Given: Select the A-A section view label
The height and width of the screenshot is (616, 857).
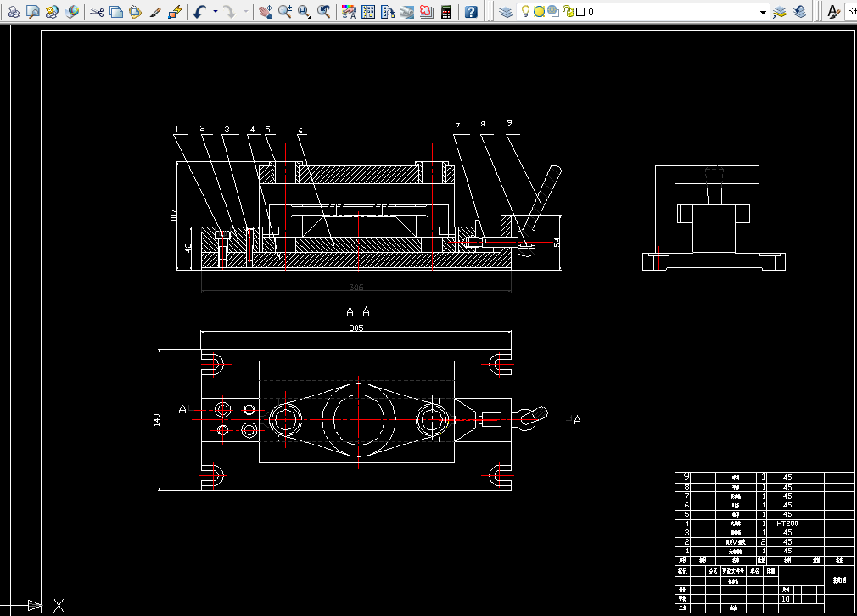Looking at the screenshot, I should [358, 311].
